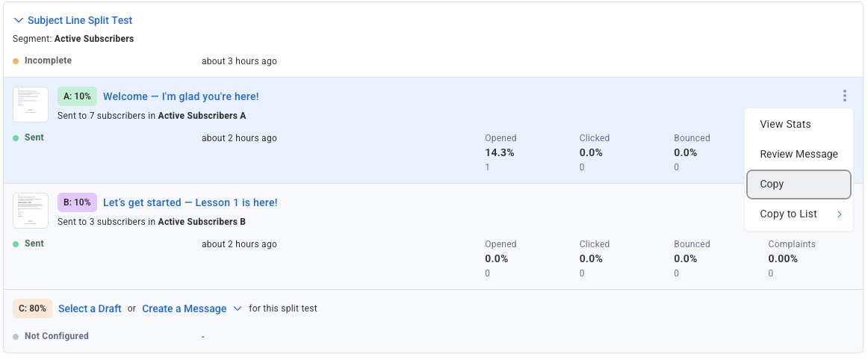Expand the Copy to List submenu arrow
The width and height of the screenshot is (868, 363).
point(839,214)
